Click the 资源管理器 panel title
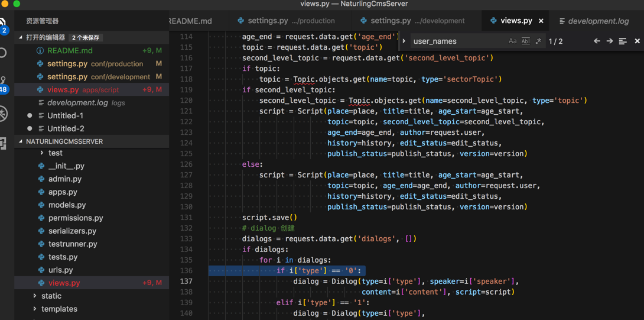644x320 pixels. pyautogui.click(x=43, y=21)
